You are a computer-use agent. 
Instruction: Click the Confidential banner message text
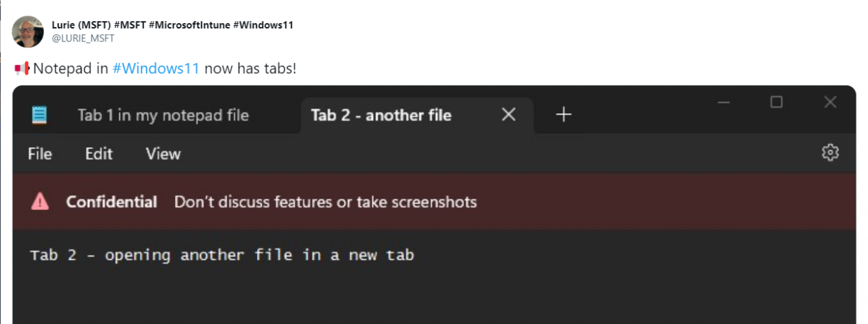click(325, 202)
